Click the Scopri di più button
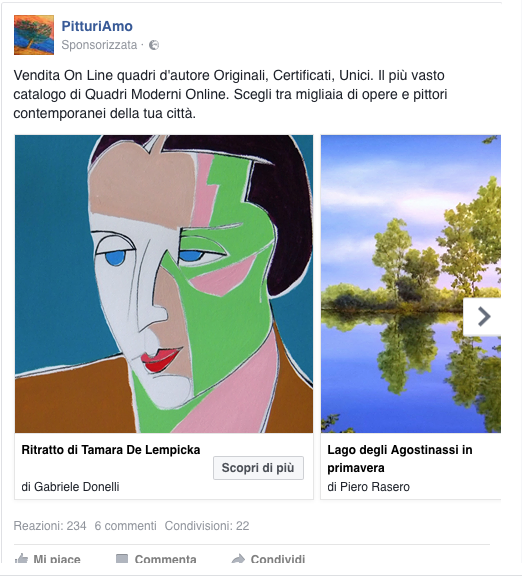The image size is (525, 576). (x=258, y=468)
